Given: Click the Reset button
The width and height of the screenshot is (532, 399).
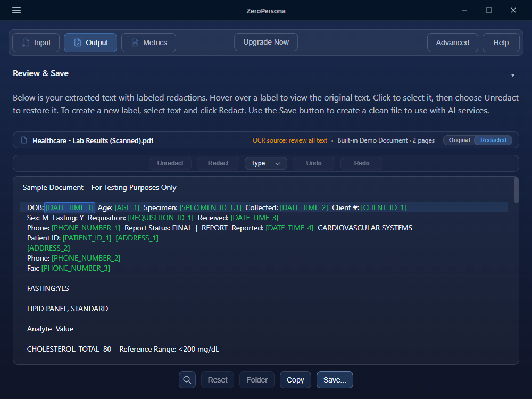Looking at the screenshot, I should pos(218,380).
